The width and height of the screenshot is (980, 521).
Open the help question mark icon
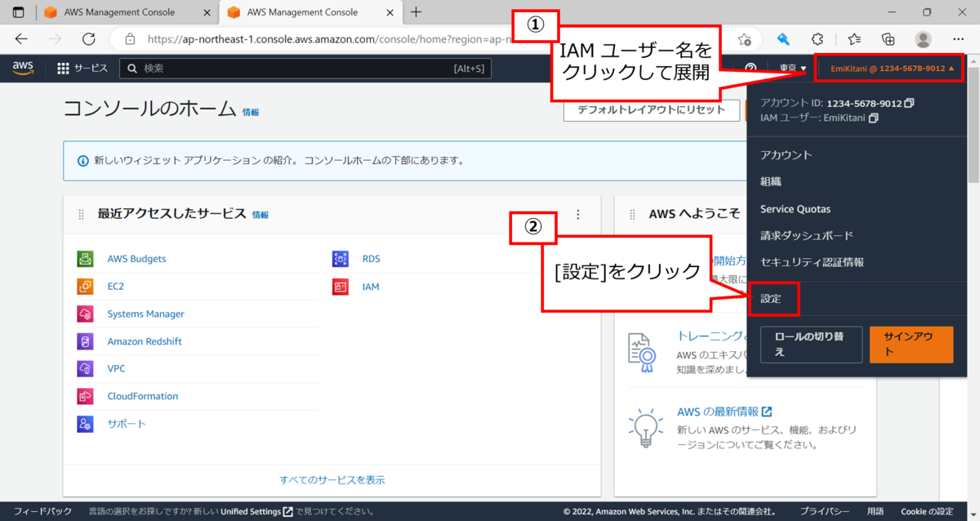[751, 69]
